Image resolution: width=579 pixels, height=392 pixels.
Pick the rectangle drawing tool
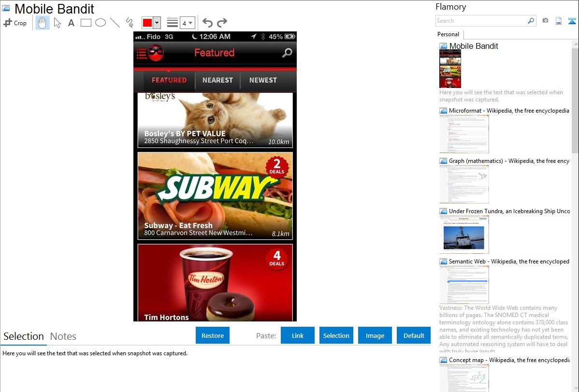click(x=86, y=23)
